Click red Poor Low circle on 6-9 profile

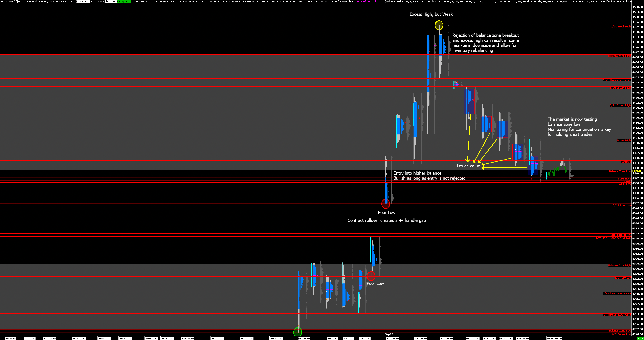click(371, 276)
